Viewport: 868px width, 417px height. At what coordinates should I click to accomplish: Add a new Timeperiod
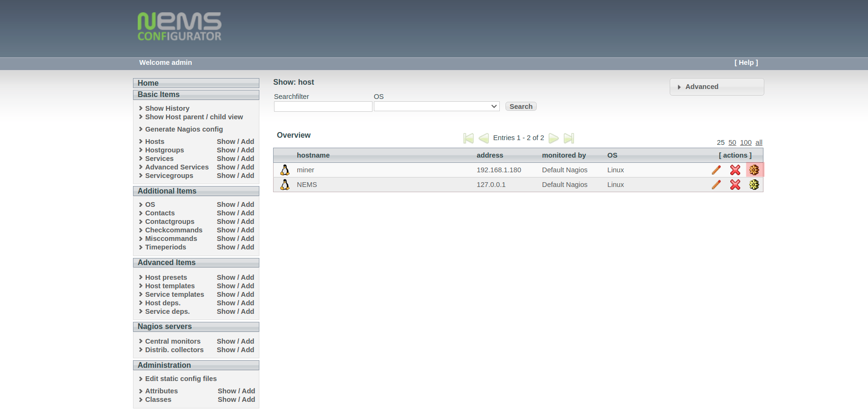click(x=248, y=247)
